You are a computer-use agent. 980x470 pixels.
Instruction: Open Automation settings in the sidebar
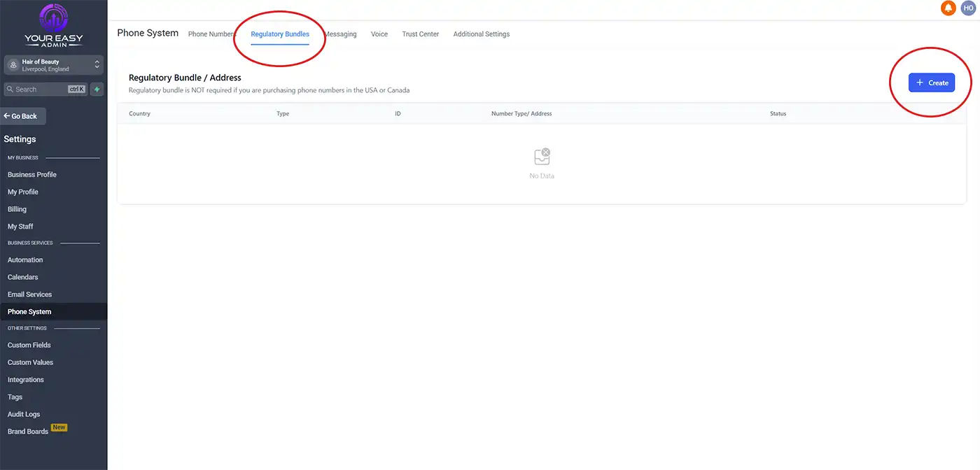point(25,260)
